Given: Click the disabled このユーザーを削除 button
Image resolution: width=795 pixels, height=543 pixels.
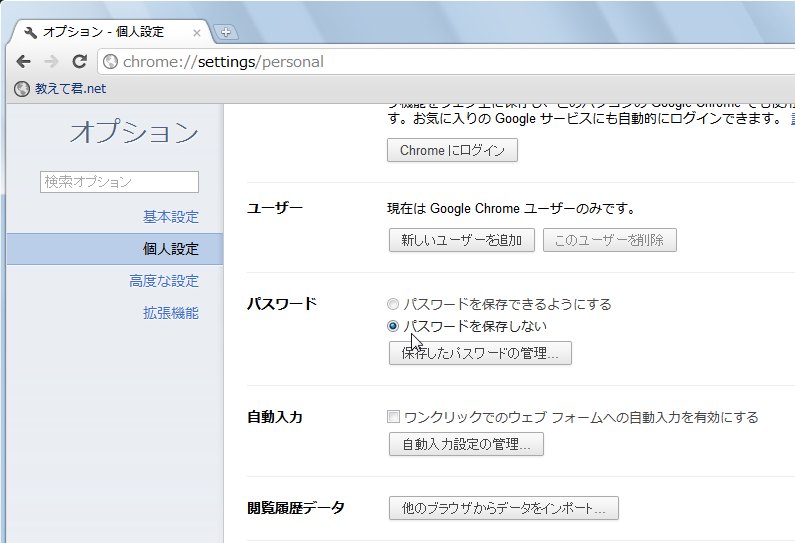Looking at the screenshot, I should (x=609, y=240).
